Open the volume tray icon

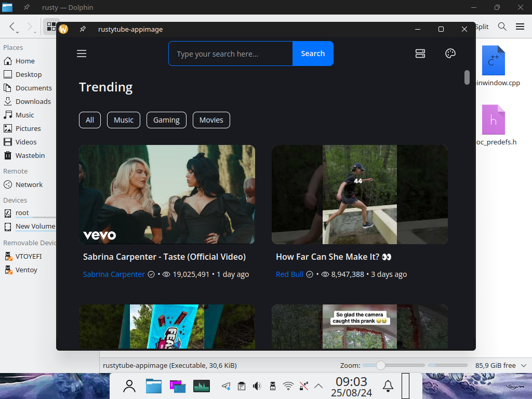coord(257,386)
